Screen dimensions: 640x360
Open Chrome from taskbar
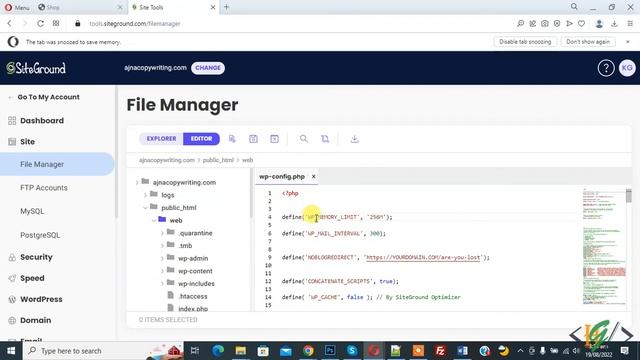tap(308, 351)
